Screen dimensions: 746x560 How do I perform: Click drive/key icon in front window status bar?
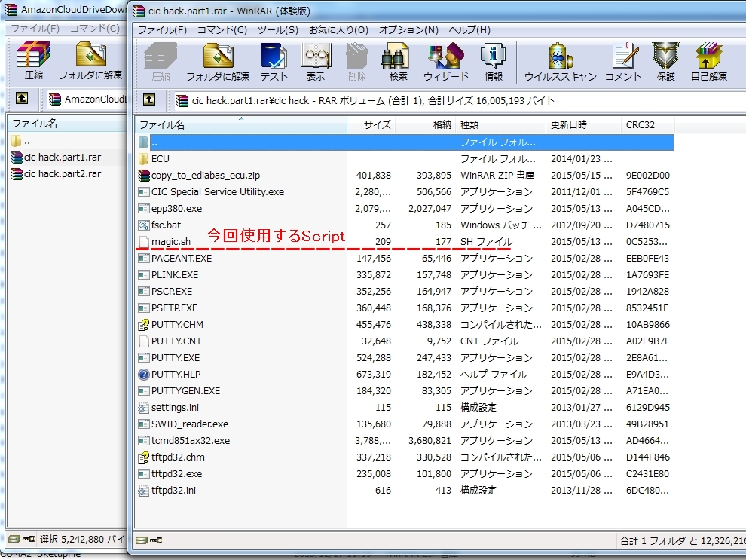pyautogui.click(x=148, y=540)
